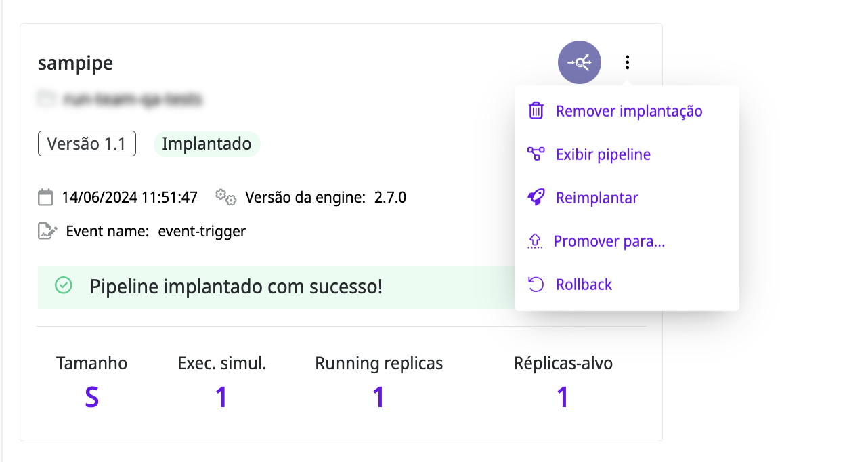Screen dimensions: 868x462
Task: Click the green success check icon
Action: point(63,287)
